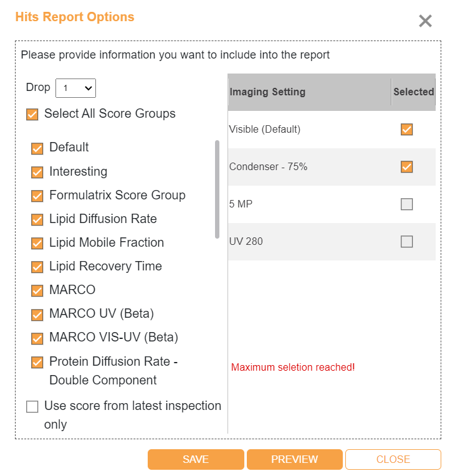The width and height of the screenshot is (450, 476).
Task: Deselect Visible (Default) imaging setting
Action: pos(406,130)
